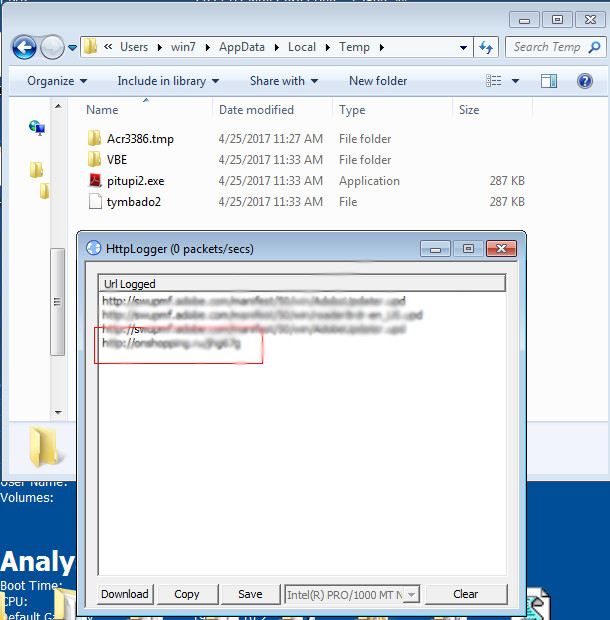610x620 pixels.
Task: Open Explorer help question mark icon
Action: coord(584,81)
